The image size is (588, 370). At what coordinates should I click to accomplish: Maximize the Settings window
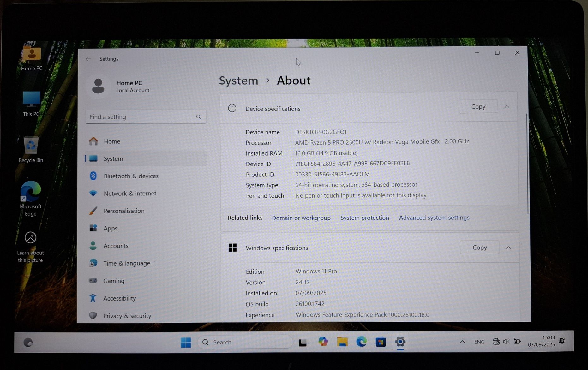point(497,53)
